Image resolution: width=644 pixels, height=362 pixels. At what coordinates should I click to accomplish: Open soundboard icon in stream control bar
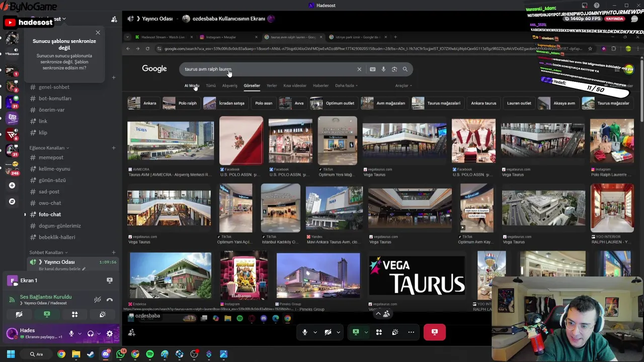tap(395, 332)
